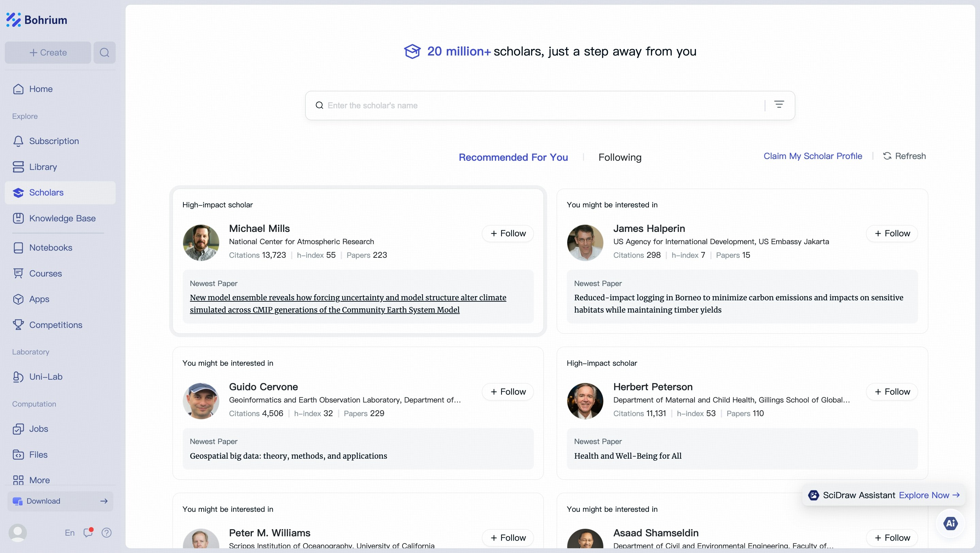
Task: Click the name Michael Mills
Action: 259,228
